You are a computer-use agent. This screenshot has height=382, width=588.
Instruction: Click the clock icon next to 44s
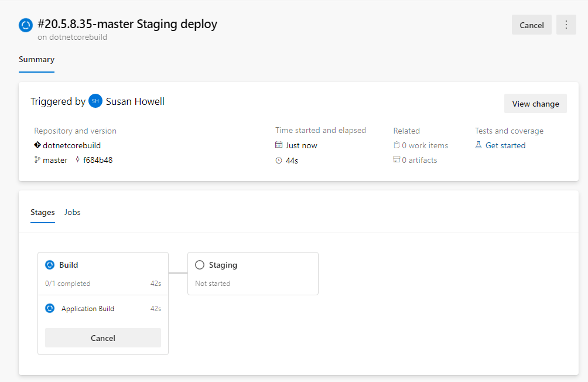point(279,160)
